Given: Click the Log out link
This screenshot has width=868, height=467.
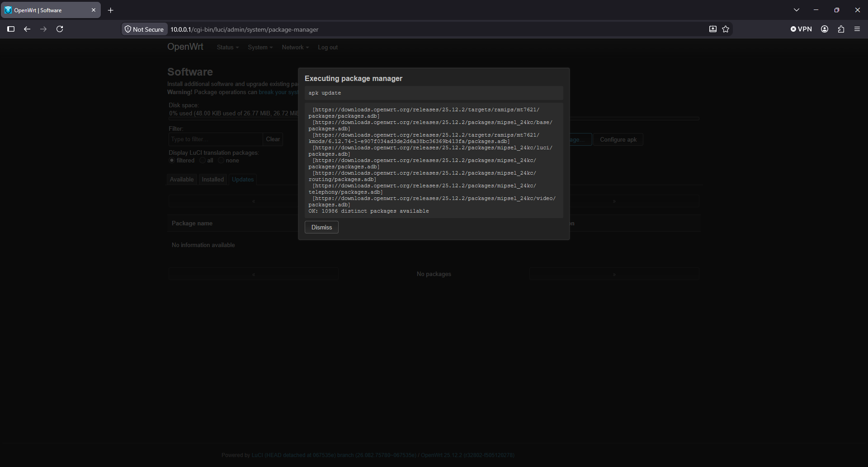Looking at the screenshot, I should pyautogui.click(x=328, y=47).
